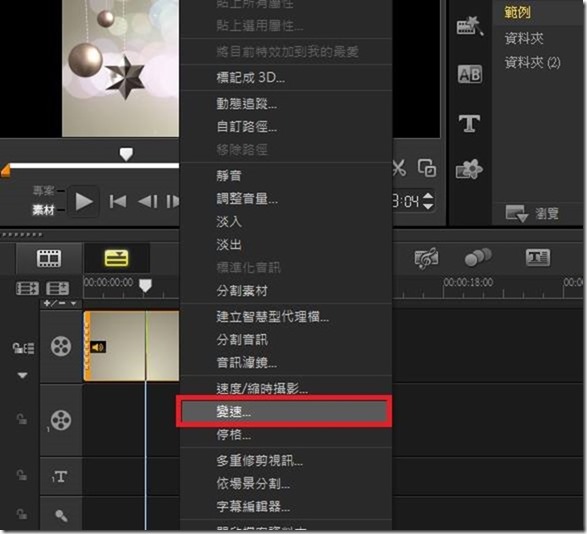Open the Instant Project media icon
Screen dimensions: 587x534
click(x=470, y=26)
